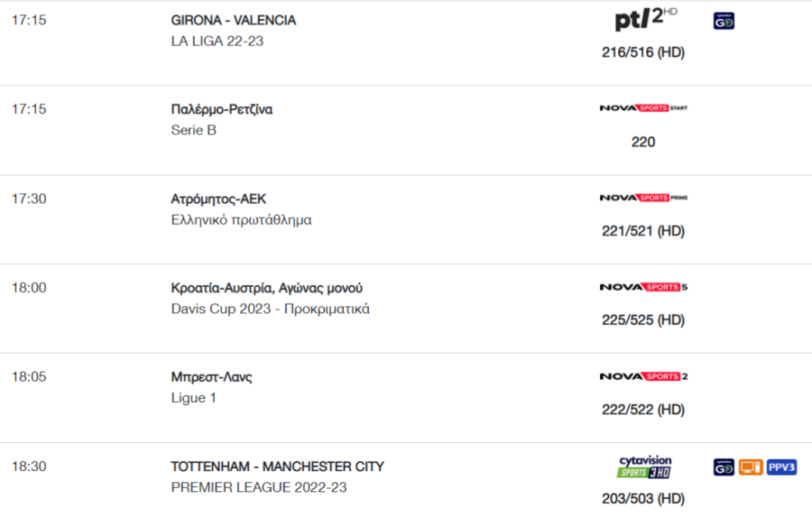
Task: Click the Nova Sports Start channel logo
Action: pyautogui.click(x=643, y=107)
